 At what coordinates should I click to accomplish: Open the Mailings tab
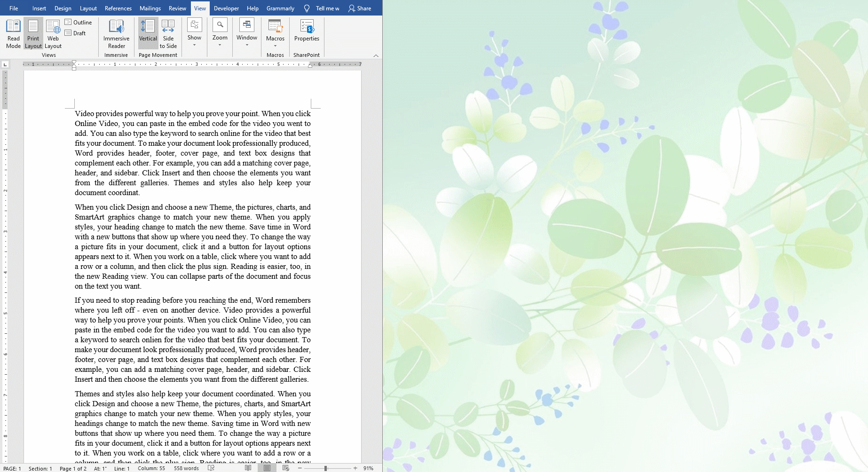coord(150,8)
